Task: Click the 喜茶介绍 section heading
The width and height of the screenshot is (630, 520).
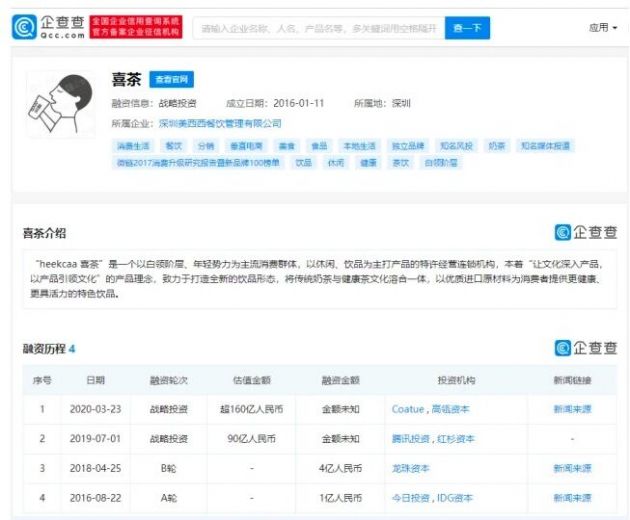Action: point(44,233)
